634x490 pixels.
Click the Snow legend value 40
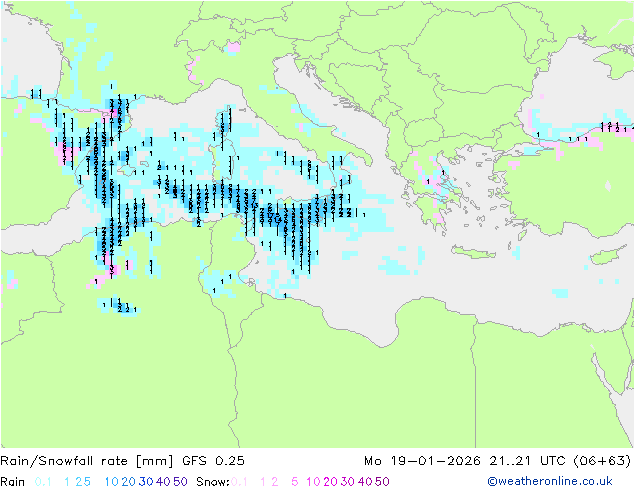[365, 482]
